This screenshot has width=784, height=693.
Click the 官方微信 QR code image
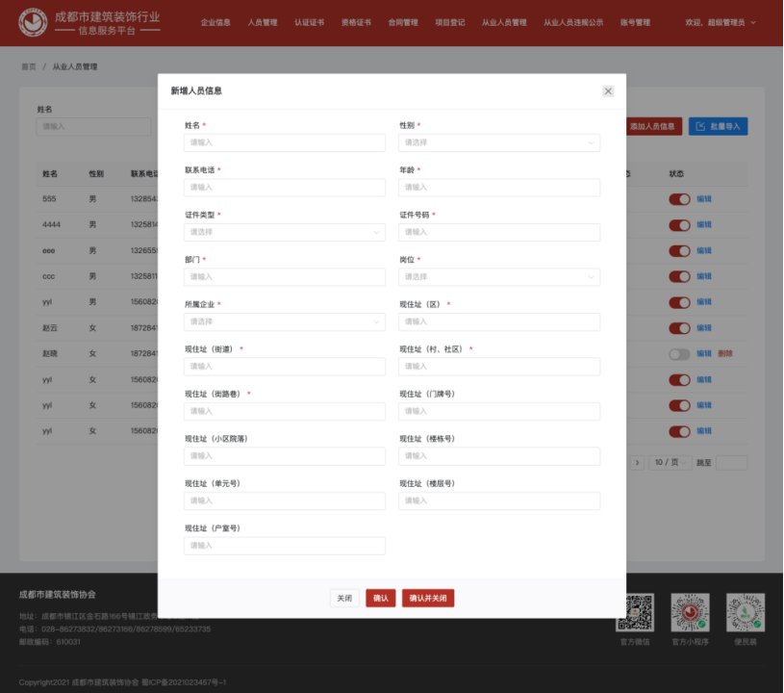click(x=634, y=612)
